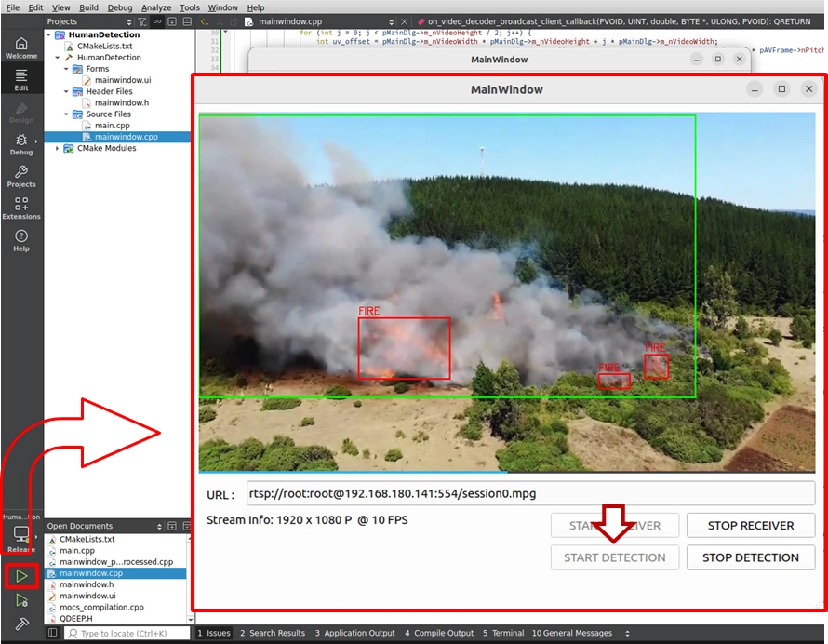
Task: Fold the code block at line 30
Action: [x=225, y=33]
